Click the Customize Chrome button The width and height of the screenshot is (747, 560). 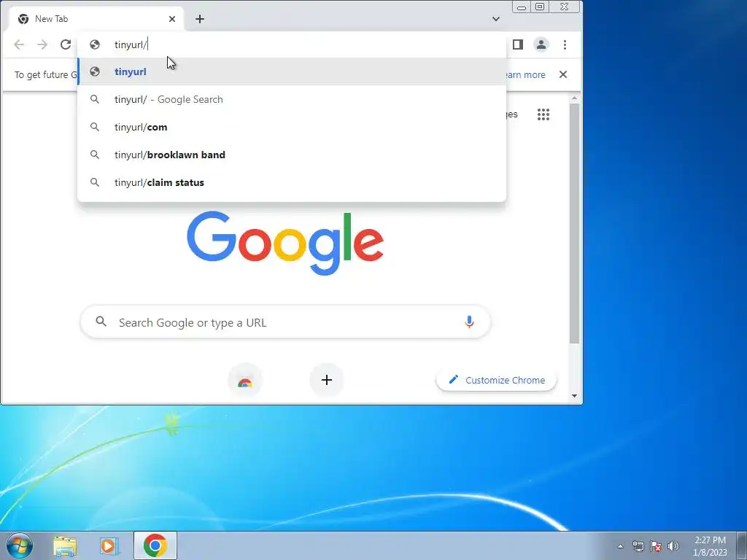(496, 380)
